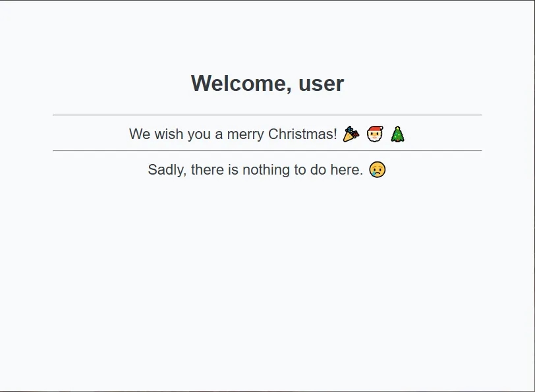Image resolution: width=535 pixels, height=392 pixels.
Task: Click the word "We" starting the greeting
Action: (140, 134)
